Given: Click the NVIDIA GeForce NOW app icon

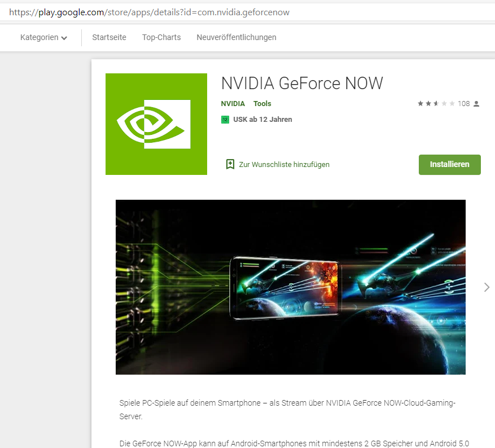Looking at the screenshot, I should click(x=156, y=124).
